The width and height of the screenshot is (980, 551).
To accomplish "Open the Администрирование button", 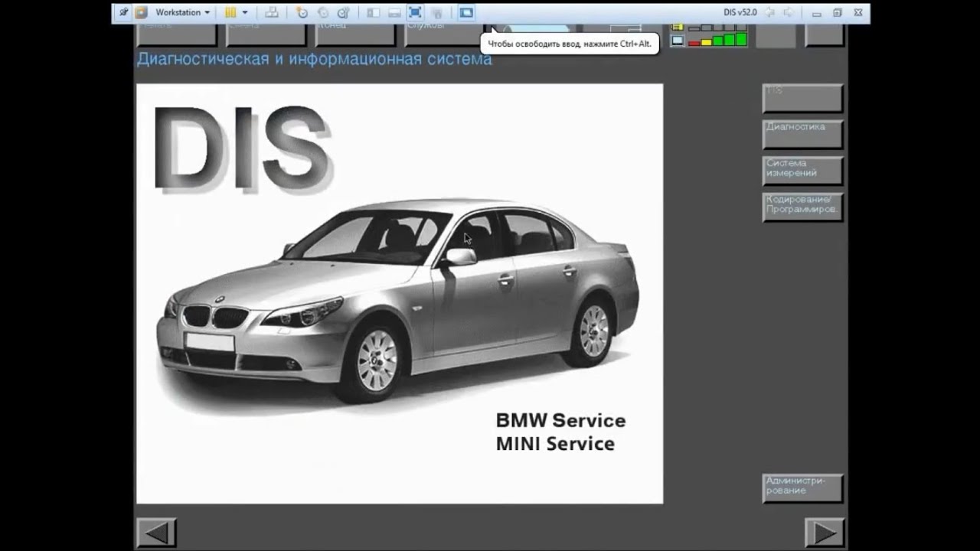I will tap(802, 488).
